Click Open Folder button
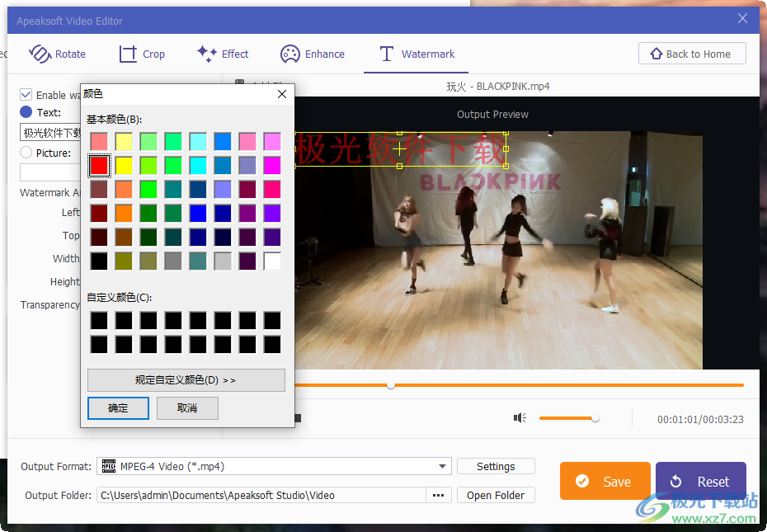 496,495
